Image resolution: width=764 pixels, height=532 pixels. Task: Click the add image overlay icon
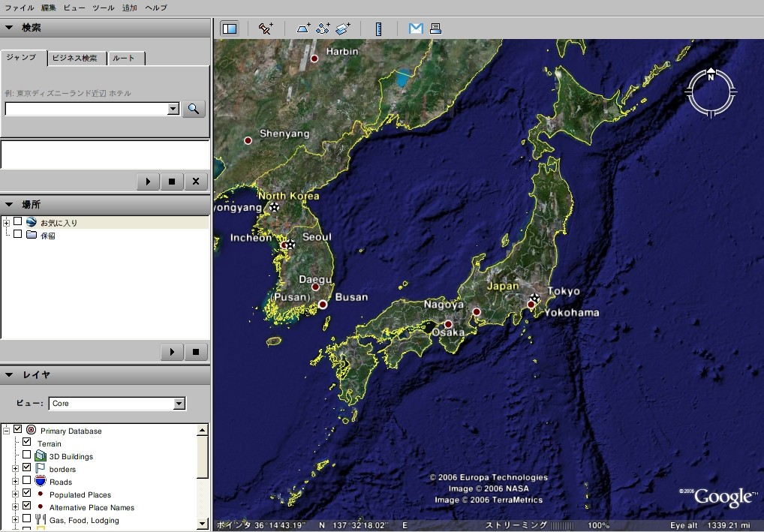tap(343, 29)
